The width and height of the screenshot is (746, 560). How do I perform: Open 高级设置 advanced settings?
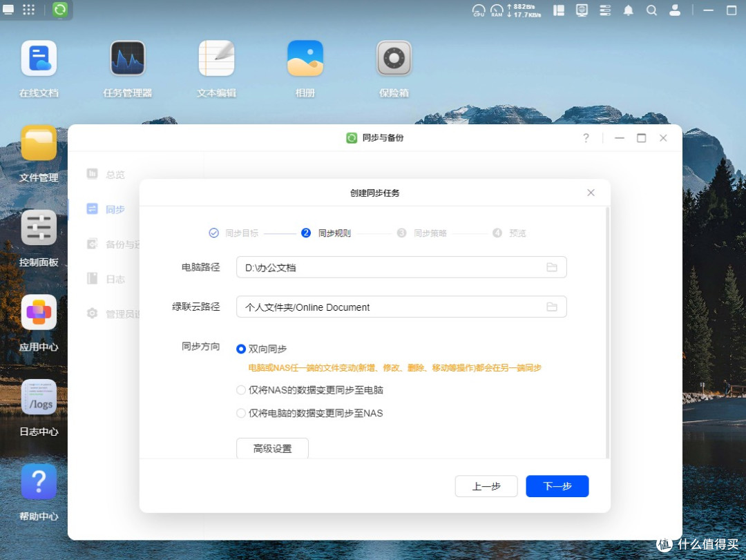click(x=272, y=448)
